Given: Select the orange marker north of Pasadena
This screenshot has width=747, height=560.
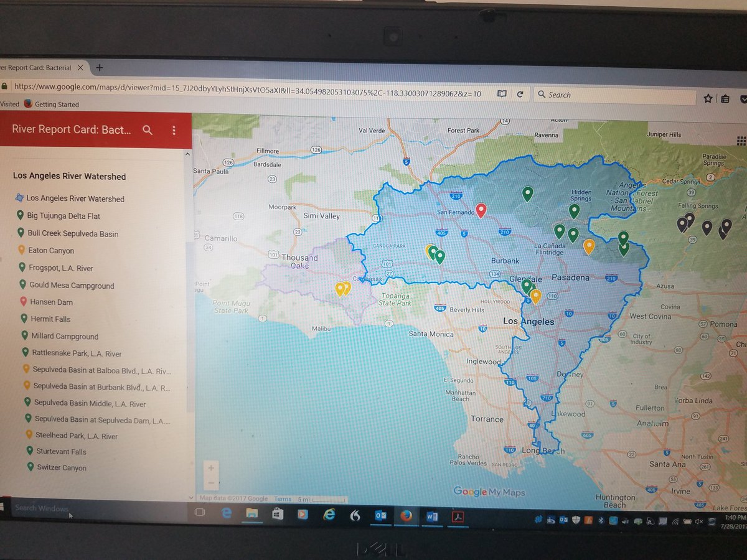Looking at the screenshot, I should (589, 247).
